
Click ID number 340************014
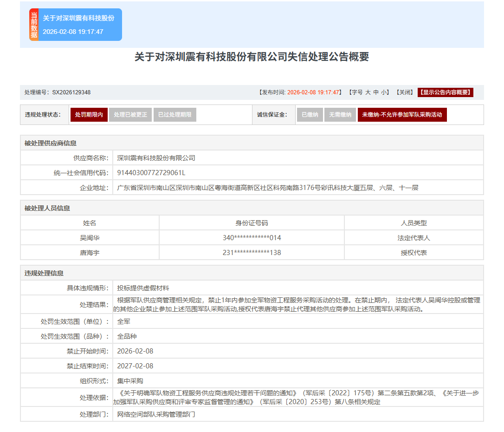point(252,238)
